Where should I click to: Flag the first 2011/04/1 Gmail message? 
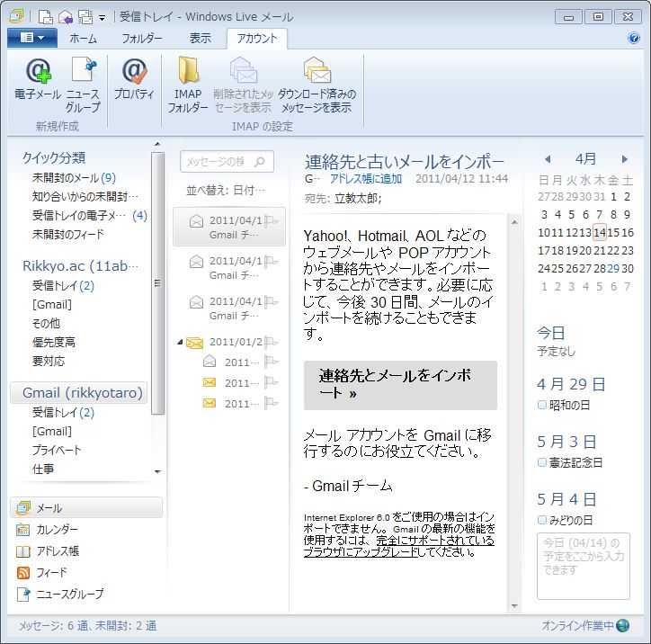(x=272, y=220)
